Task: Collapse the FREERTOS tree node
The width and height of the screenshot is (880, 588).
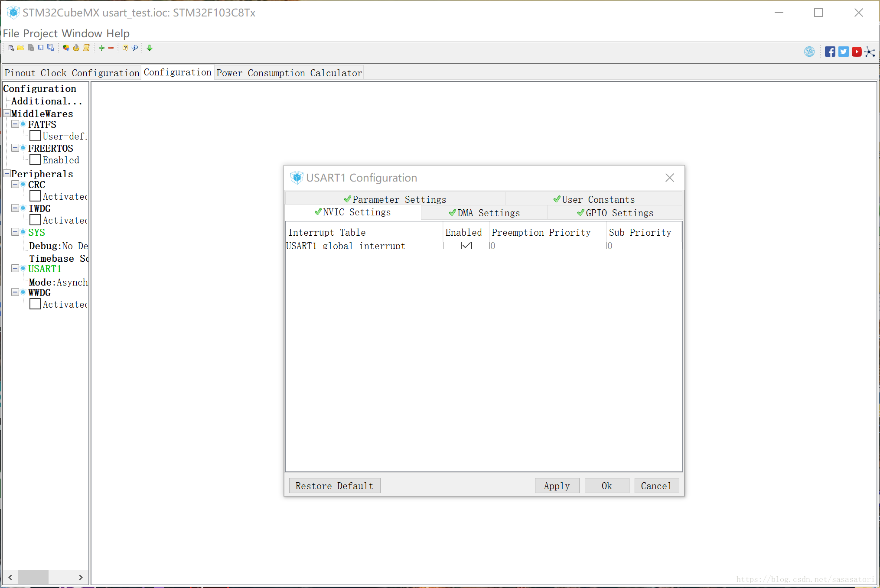Action: (x=15, y=148)
